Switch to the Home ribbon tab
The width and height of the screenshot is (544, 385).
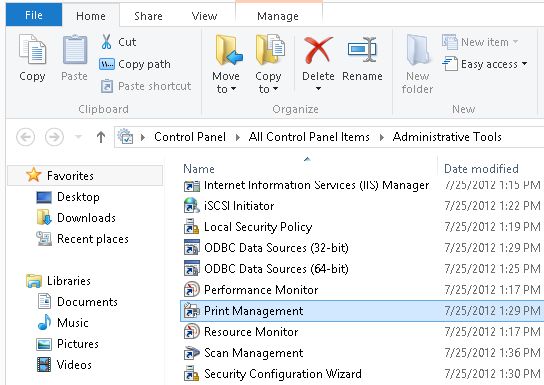91,16
